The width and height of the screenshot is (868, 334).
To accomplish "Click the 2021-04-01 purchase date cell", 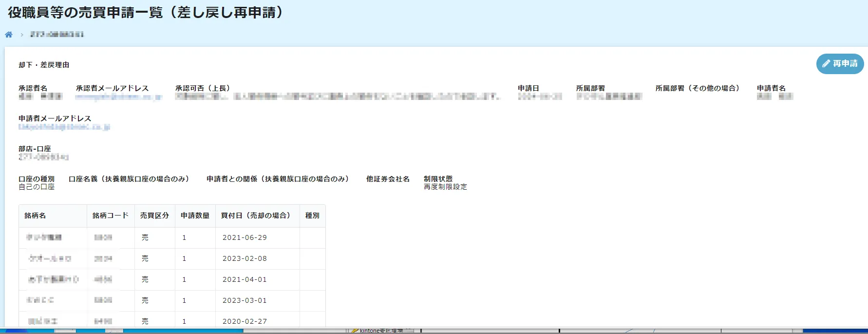I will (x=245, y=279).
